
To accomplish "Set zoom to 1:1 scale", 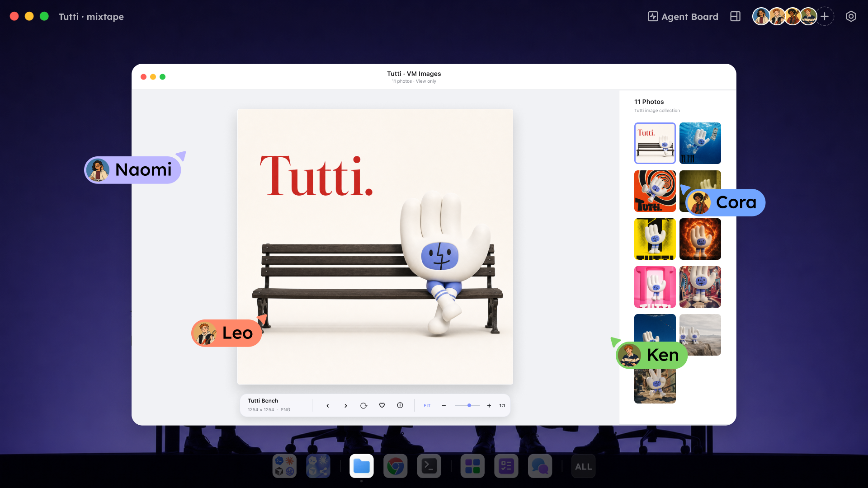I will [502, 406].
